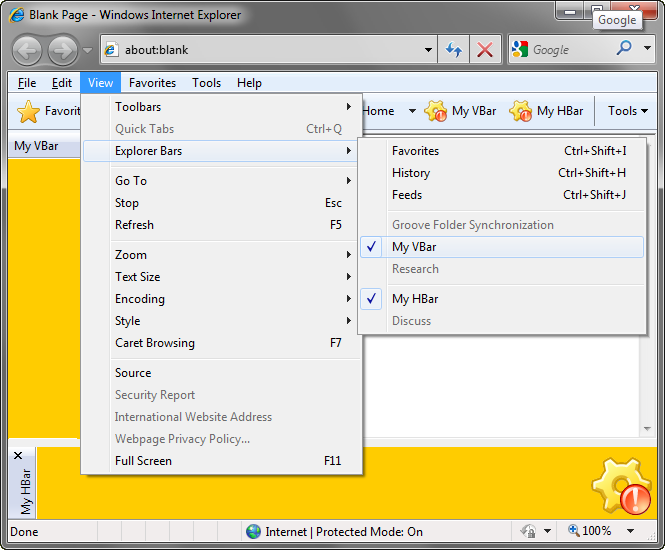Close the My HBar panel with X

[18, 456]
